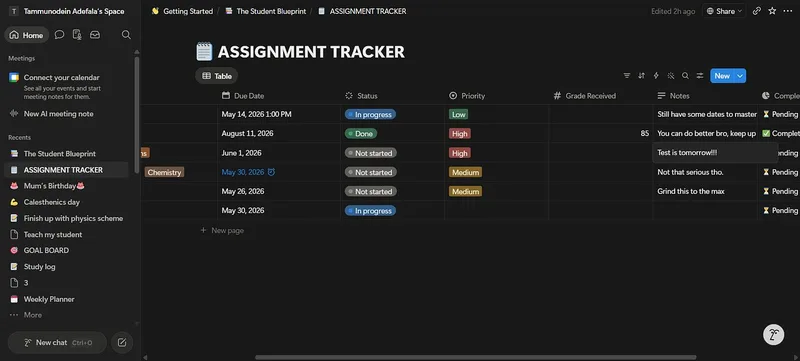This screenshot has width=800, height=361.
Task: Click the notepad page icon beside title
Action: click(204, 51)
